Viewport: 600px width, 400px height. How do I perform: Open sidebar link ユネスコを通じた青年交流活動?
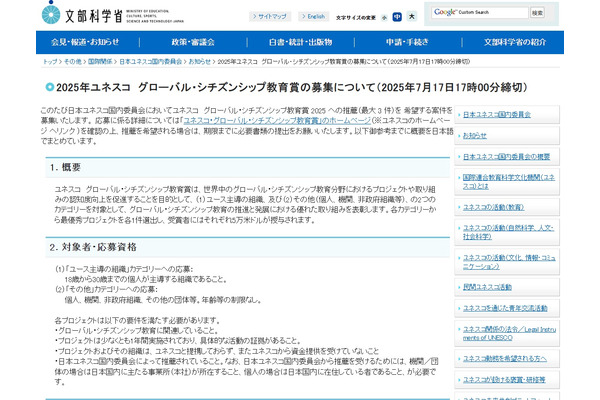pyautogui.click(x=505, y=308)
